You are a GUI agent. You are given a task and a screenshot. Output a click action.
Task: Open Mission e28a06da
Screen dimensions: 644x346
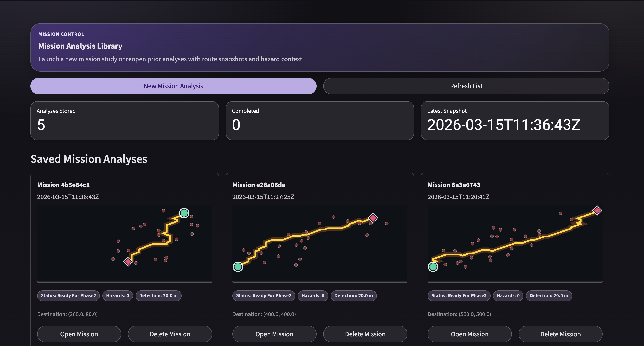pos(274,334)
